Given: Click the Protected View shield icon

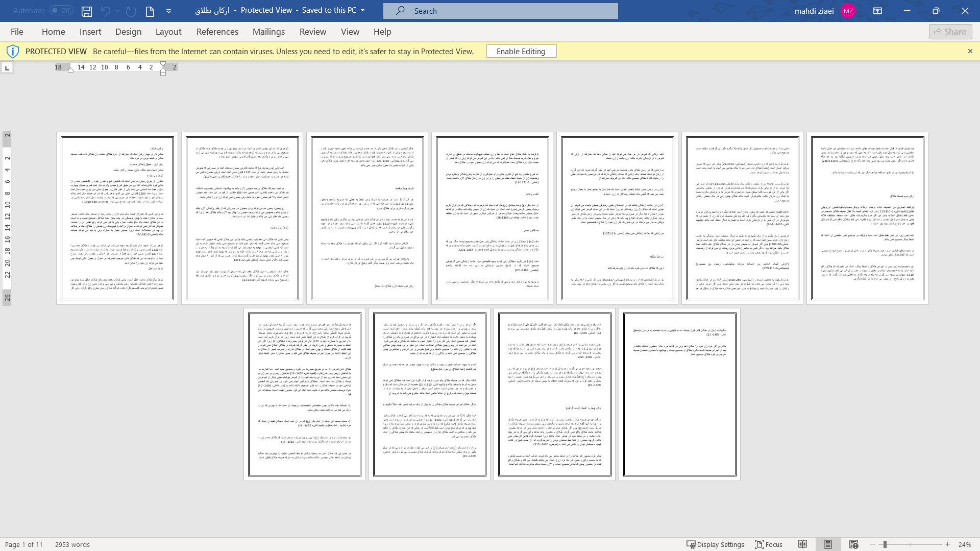Looking at the screenshot, I should coord(12,51).
